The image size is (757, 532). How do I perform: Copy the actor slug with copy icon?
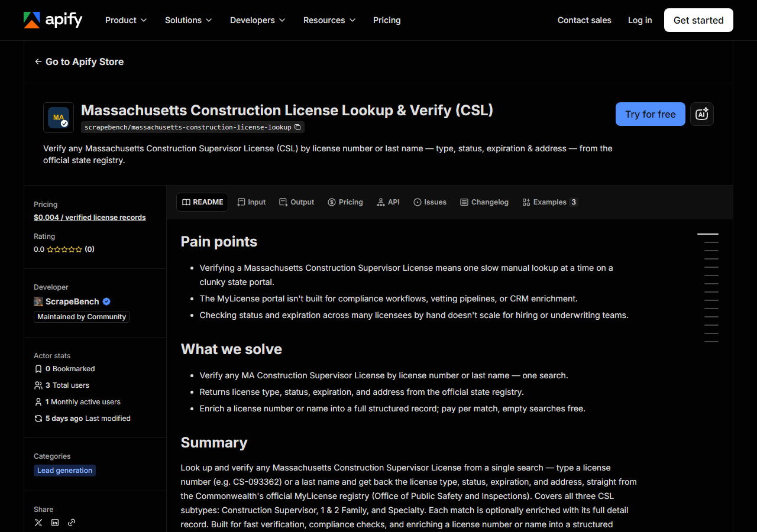(298, 127)
